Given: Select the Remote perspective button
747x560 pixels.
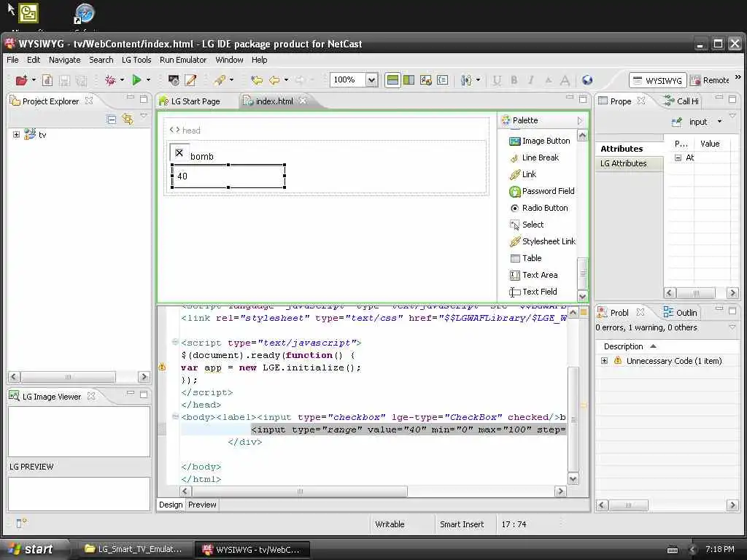Looking at the screenshot, I should pyautogui.click(x=710, y=80).
